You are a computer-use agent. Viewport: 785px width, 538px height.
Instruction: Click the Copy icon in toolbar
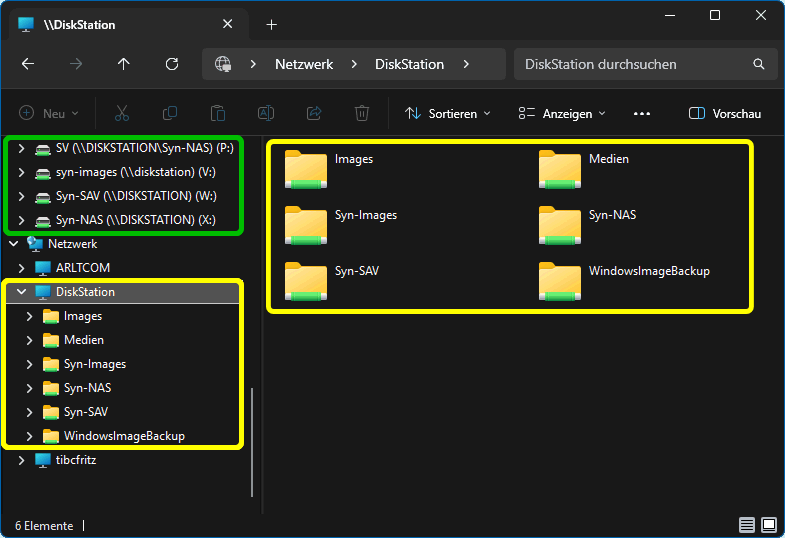(170, 113)
